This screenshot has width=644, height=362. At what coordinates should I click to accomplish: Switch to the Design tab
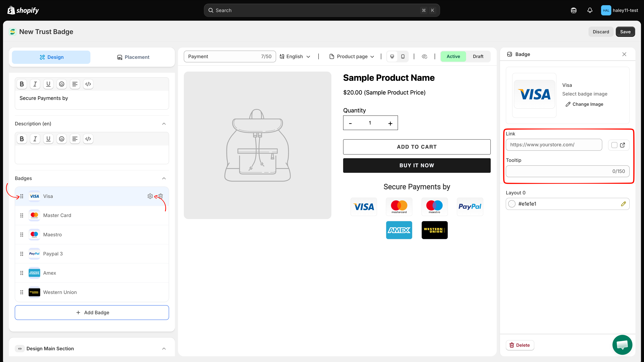point(51,57)
